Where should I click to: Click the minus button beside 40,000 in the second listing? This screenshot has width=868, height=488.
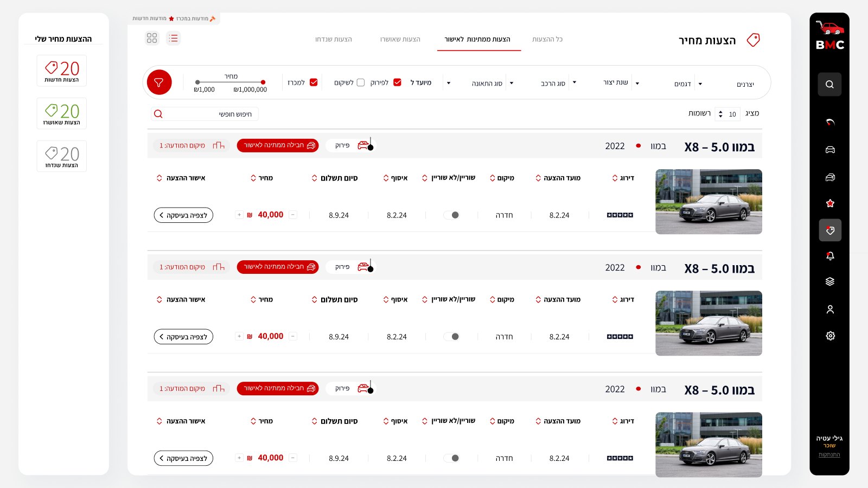click(293, 336)
